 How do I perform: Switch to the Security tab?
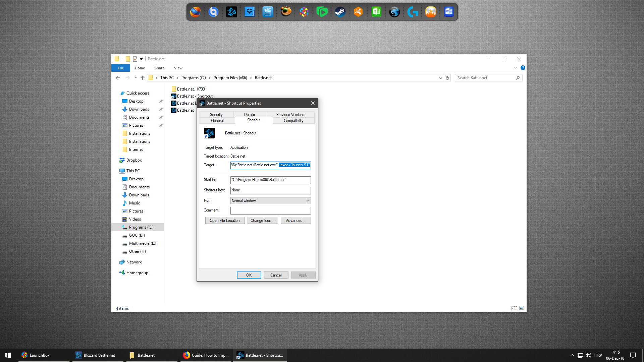click(216, 115)
